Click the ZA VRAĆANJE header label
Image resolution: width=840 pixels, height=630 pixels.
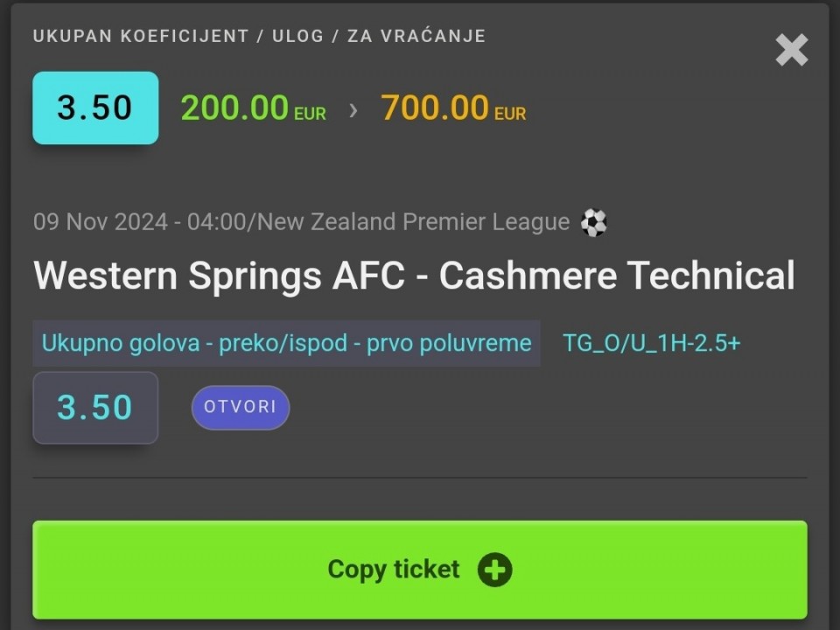coord(416,37)
